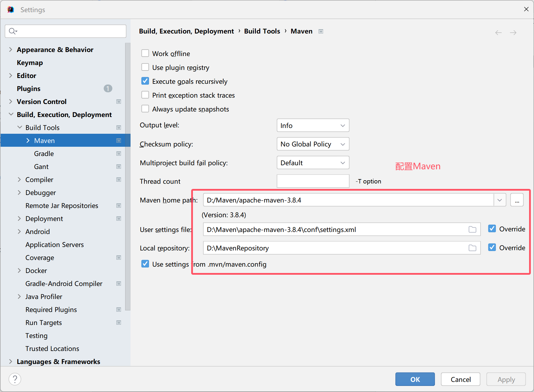Click Build, Execution, Deployment breadcrumb
Viewport: 534px width, 392px height.
[186, 31]
